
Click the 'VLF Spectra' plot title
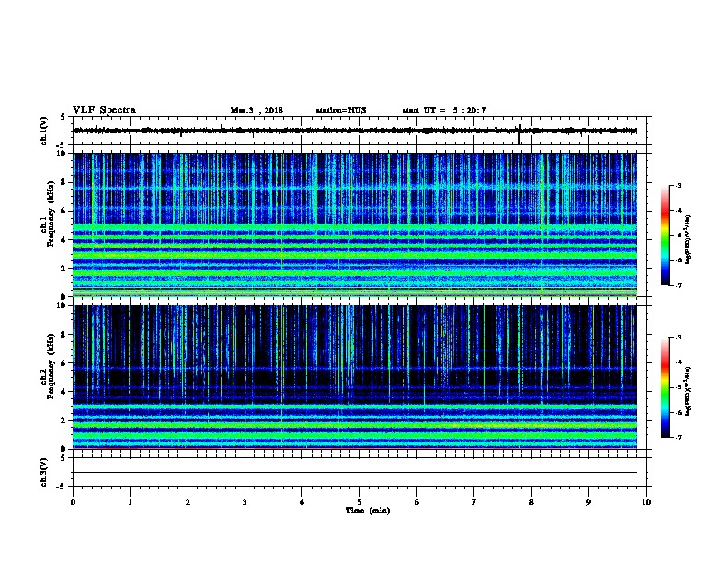104,110
